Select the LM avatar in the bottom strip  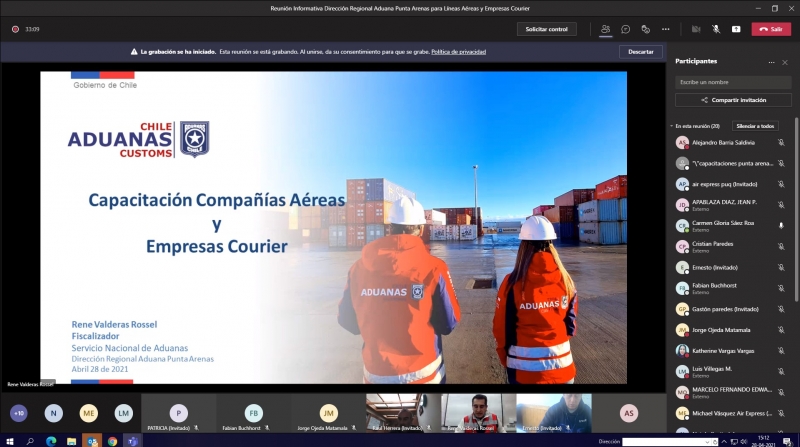(123, 413)
